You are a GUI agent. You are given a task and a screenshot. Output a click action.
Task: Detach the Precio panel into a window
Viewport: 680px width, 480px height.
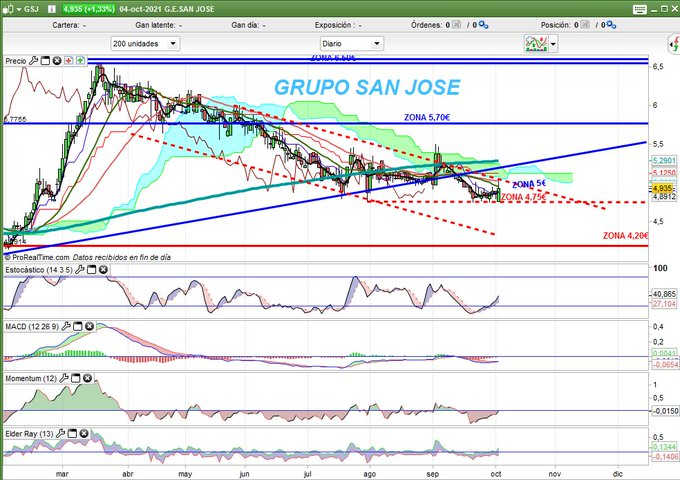tap(45, 61)
